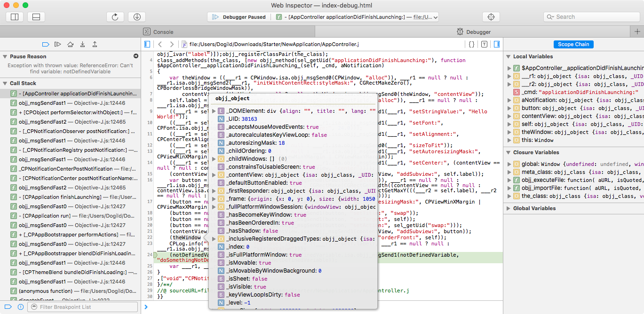This screenshot has width=644, height=314.
Task: Toggle pause on exceptions at sidebar bottom
Action: 20,307
